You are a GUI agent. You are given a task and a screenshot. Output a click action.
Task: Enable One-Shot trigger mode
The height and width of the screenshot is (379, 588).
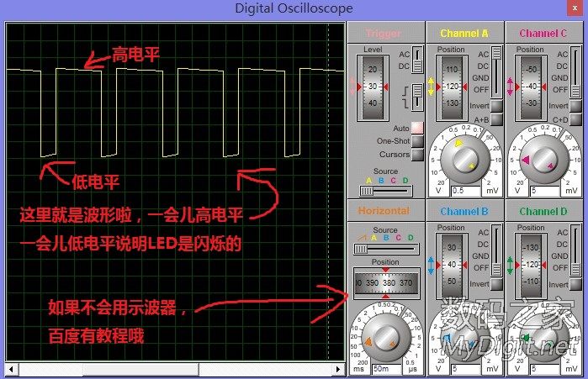point(417,142)
